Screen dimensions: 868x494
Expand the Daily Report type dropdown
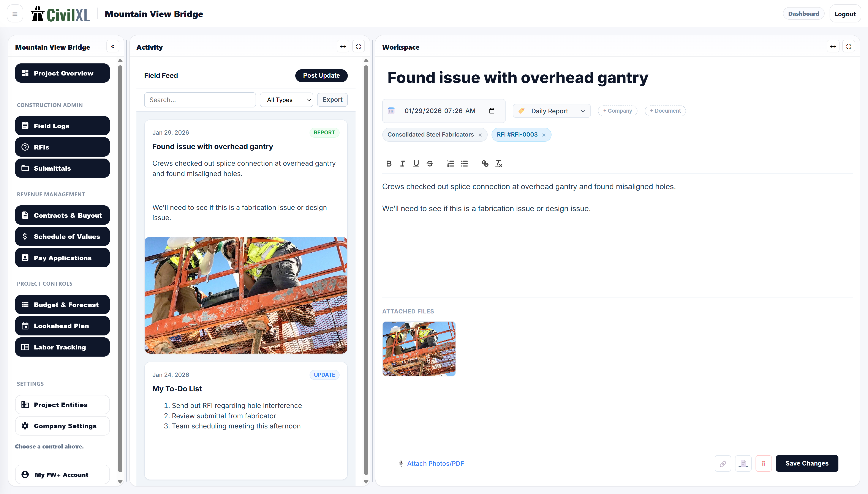(x=552, y=111)
